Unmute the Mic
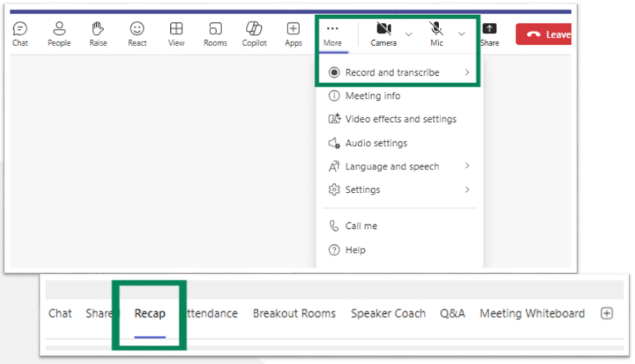Screen dimensions: 635x364 pyautogui.click(x=437, y=33)
